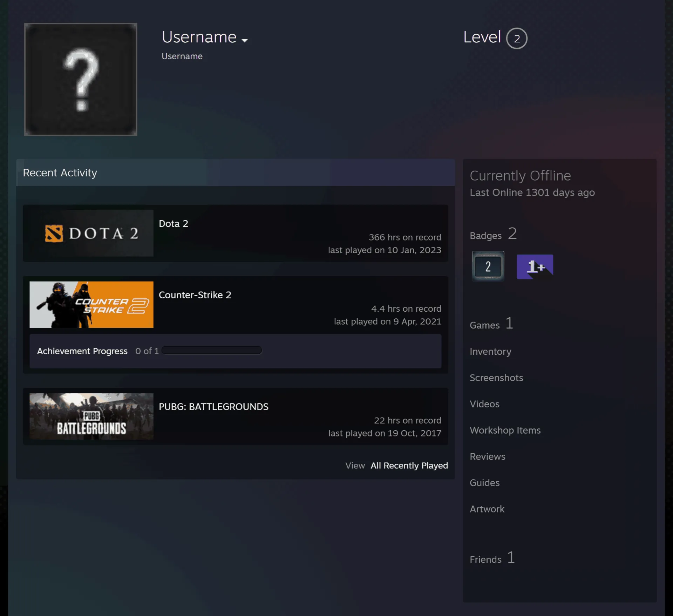Click the question mark profile avatar
The image size is (673, 616).
coord(81,79)
